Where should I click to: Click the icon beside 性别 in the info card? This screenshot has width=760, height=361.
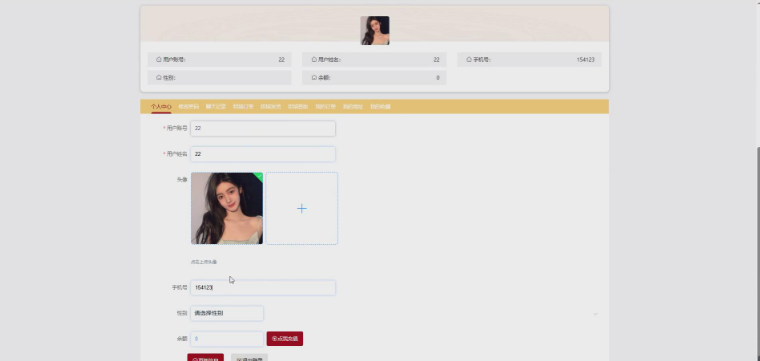158,78
